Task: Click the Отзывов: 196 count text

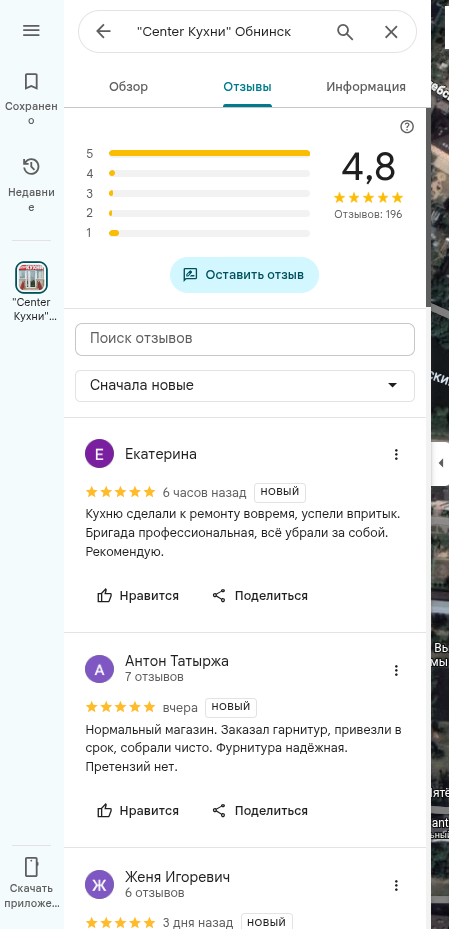Action: (368, 214)
